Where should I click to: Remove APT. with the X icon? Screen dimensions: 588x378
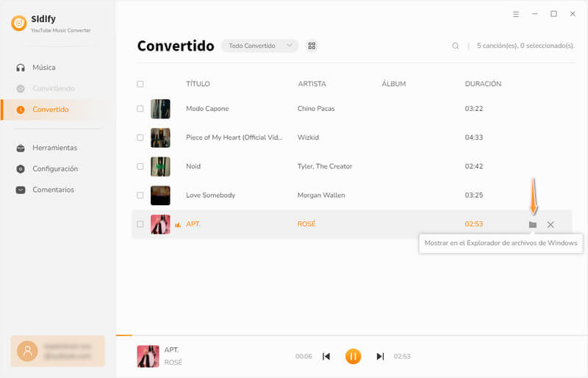pos(551,224)
